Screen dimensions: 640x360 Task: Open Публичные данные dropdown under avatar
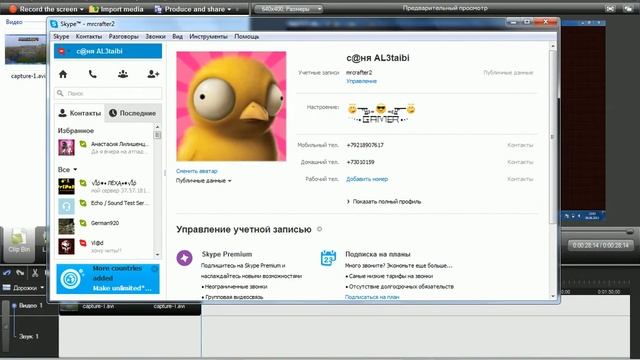click(x=204, y=181)
